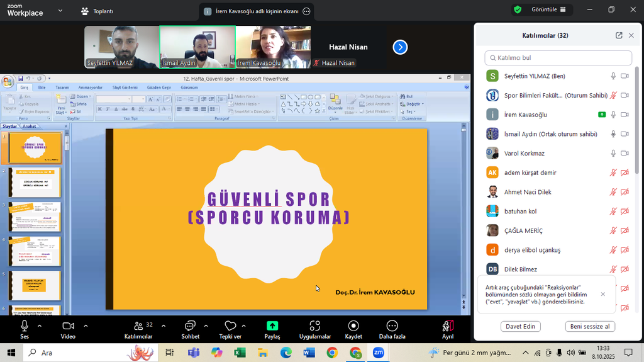Click the Davet Edin button
Screen dimensions: 644x362
click(520, 326)
